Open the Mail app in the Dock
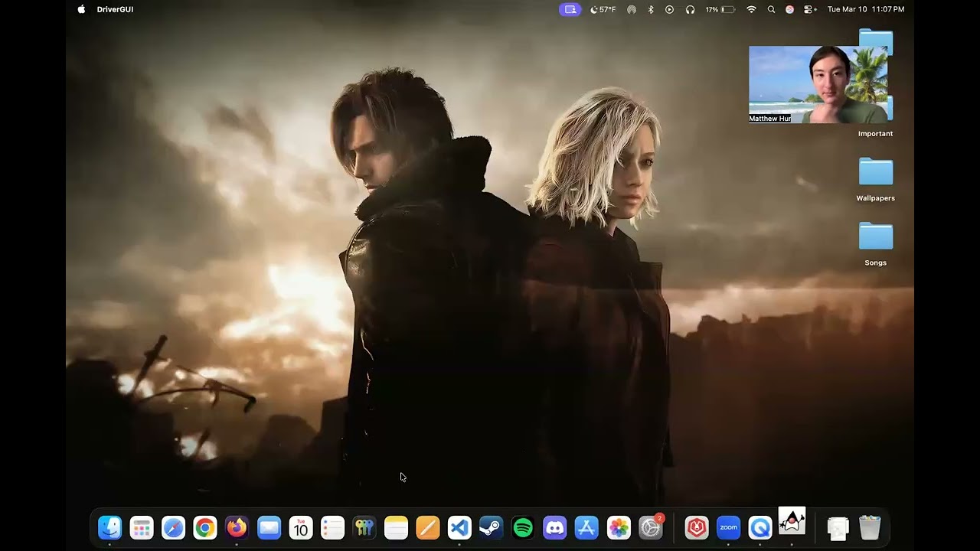Viewport: 980px width, 551px height. [269, 527]
